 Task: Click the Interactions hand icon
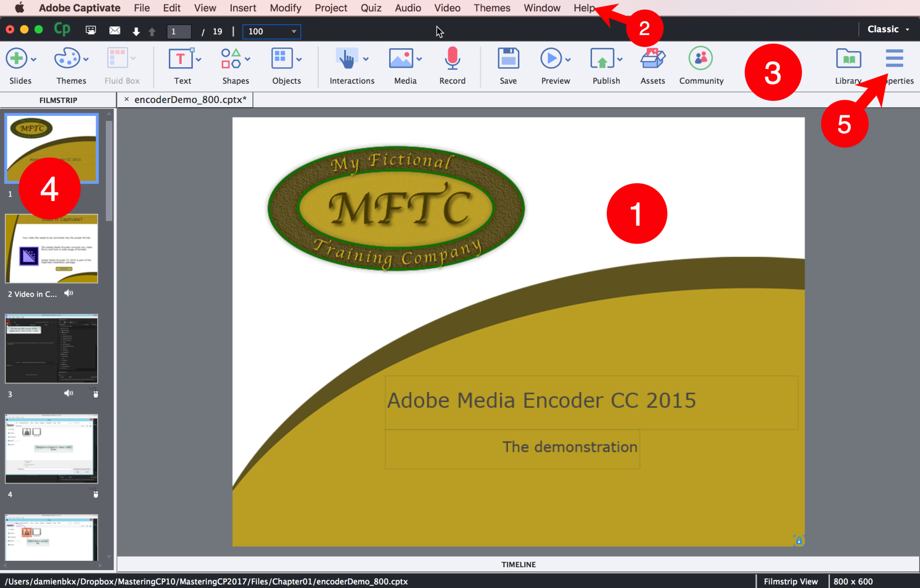pos(346,58)
